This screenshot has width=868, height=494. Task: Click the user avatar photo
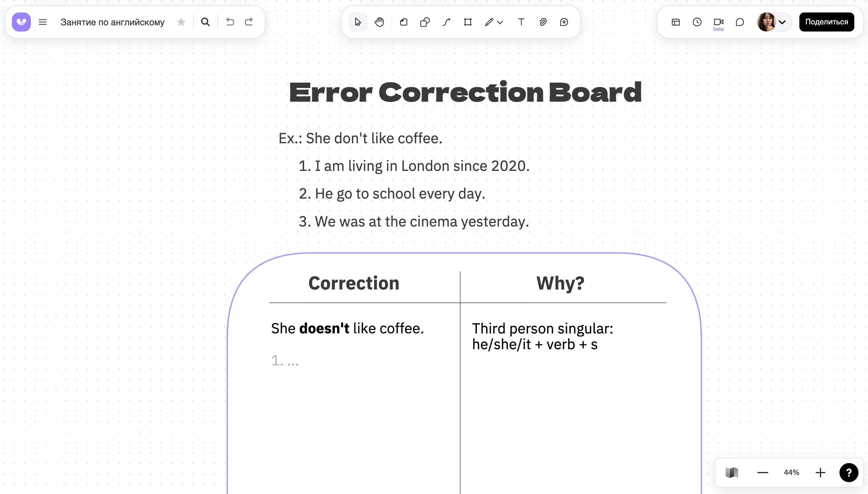(x=766, y=22)
